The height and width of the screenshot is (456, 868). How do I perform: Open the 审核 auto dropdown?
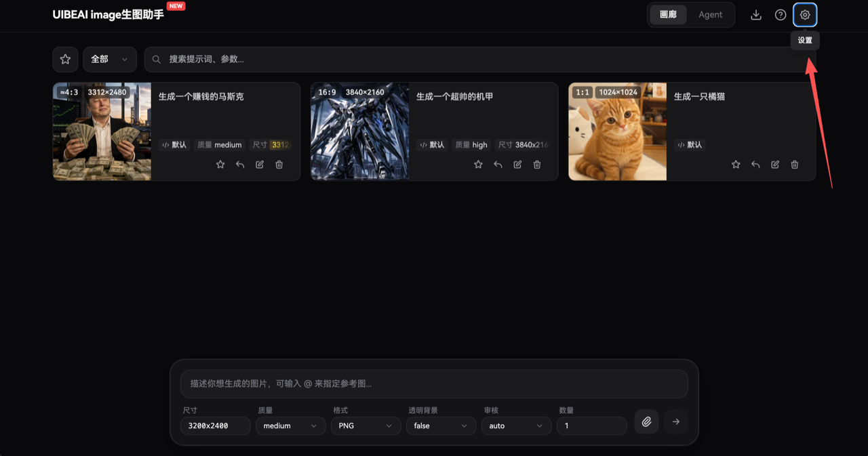[x=516, y=426]
